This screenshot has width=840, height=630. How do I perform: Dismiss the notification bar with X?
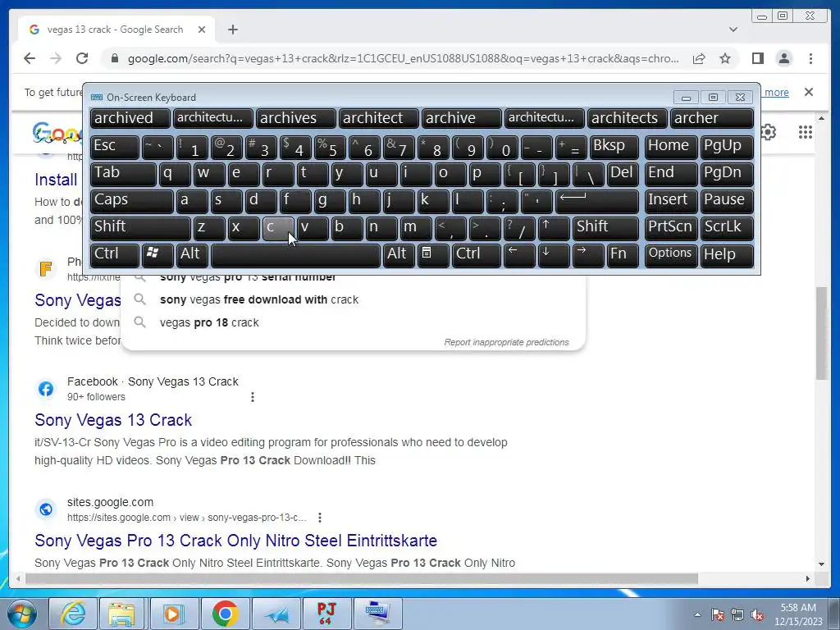(x=809, y=92)
